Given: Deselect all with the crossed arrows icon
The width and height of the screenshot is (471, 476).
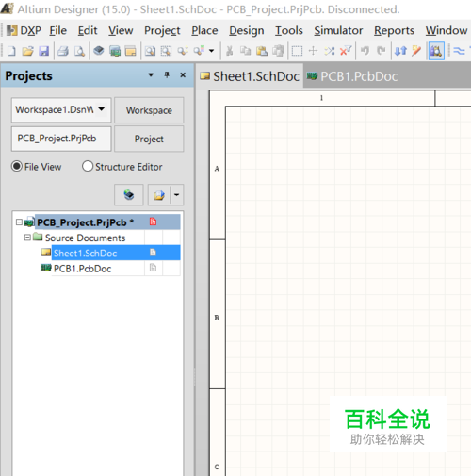Looking at the screenshot, I should click(x=330, y=51).
